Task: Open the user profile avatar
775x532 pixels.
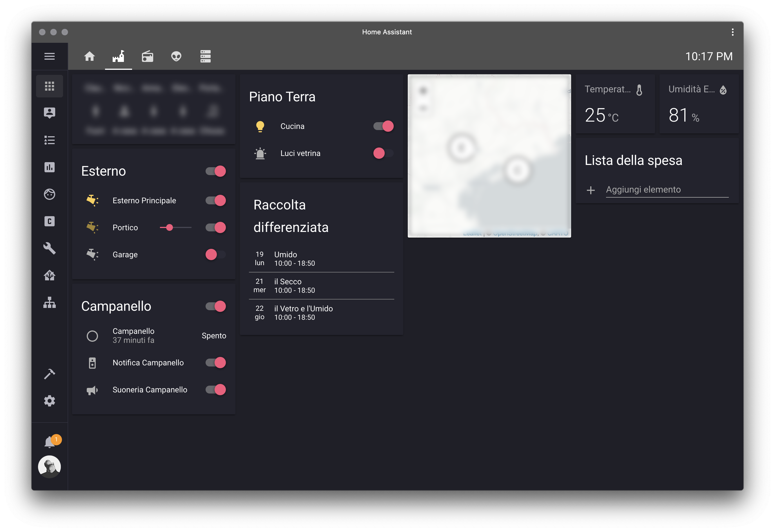Action: (x=49, y=467)
